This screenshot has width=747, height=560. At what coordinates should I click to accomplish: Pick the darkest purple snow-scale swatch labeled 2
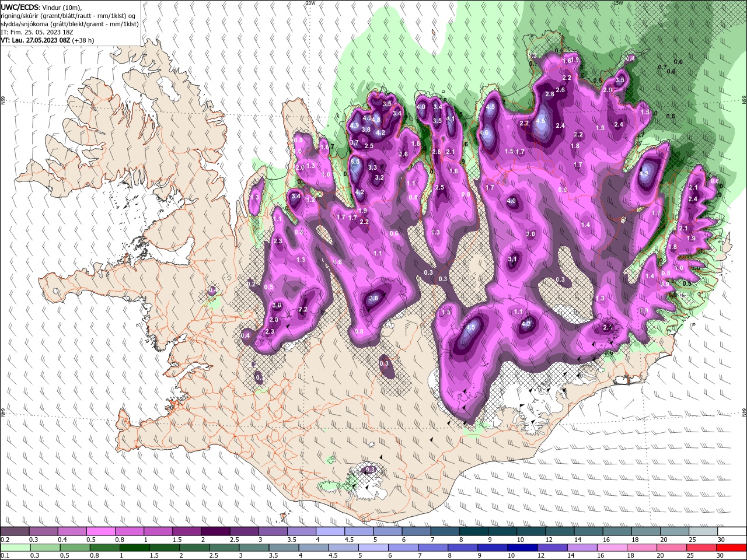click(x=215, y=531)
